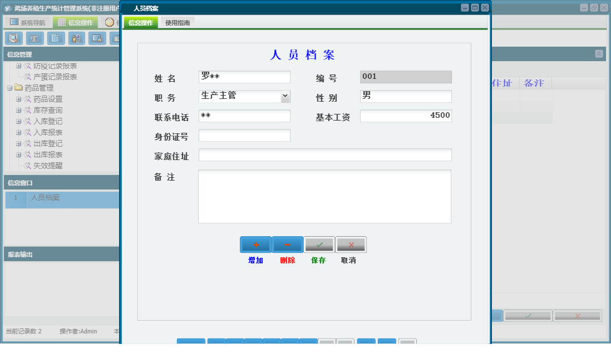Click the document icon on the toolbar
Image resolution: width=611 pixels, height=364 pixels.
point(56,38)
